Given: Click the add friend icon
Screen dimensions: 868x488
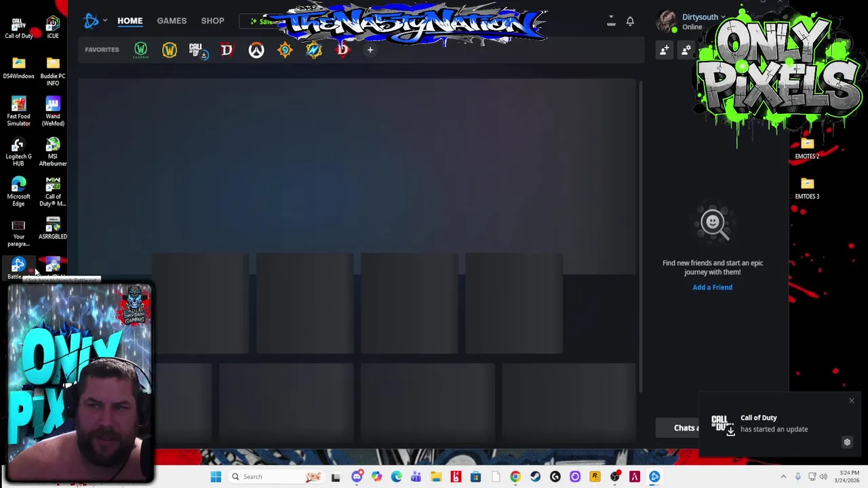Looking at the screenshot, I should pyautogui.click(x=665, y=49).
